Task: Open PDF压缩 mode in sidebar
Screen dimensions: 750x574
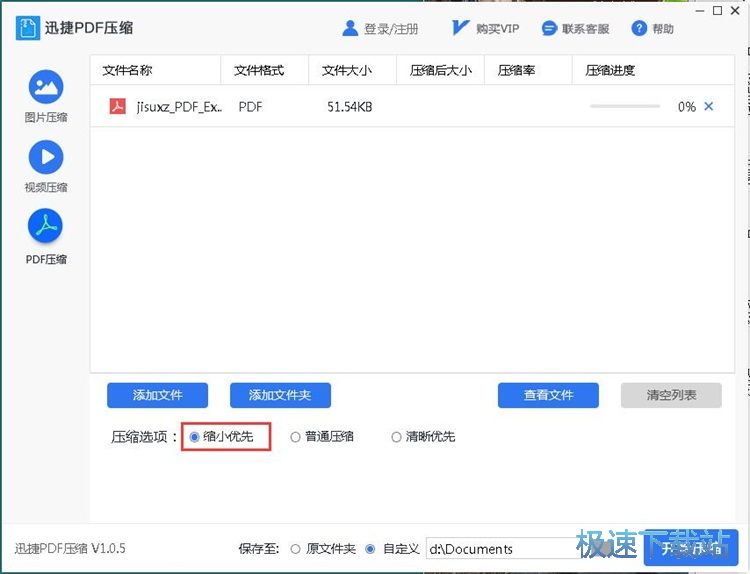Action: coord(46,237)
